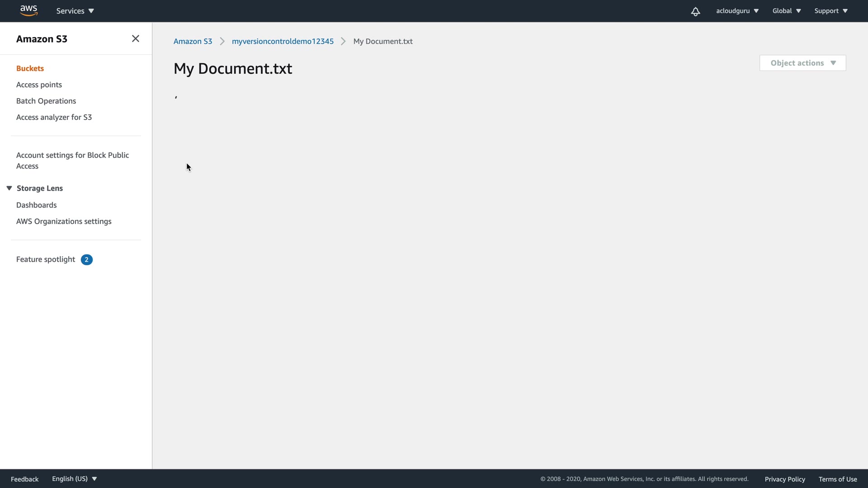868x488 pixels.
Task: Expand the acloudguru account menu
Action: click(x=737, y=11)
